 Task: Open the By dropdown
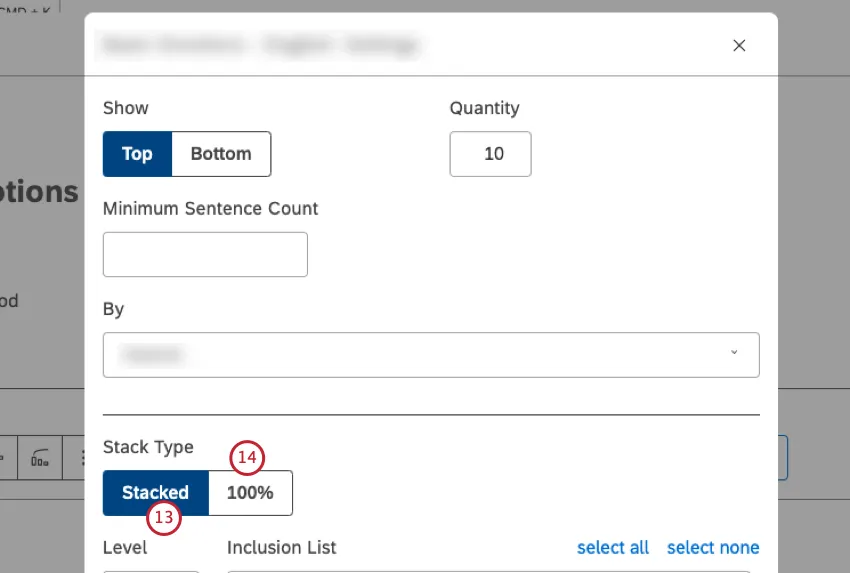click(x=431, y=355)
